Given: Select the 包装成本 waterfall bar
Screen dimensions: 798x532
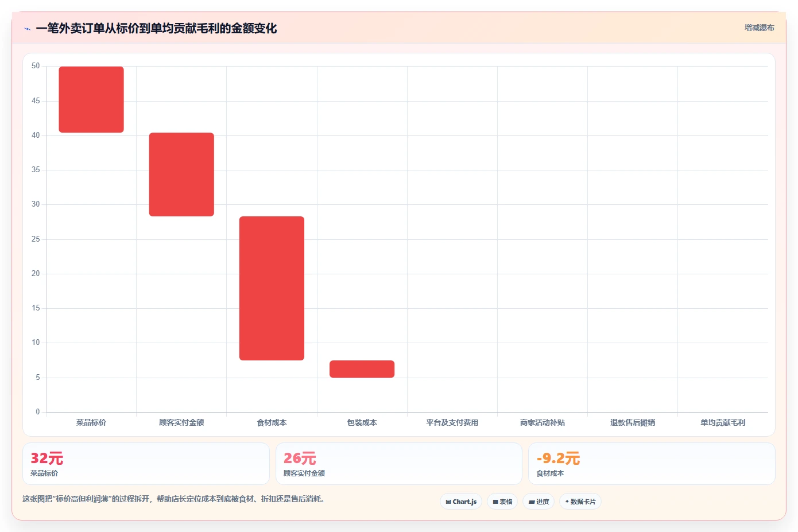Looking at the screenshot, I should (362, 369).
